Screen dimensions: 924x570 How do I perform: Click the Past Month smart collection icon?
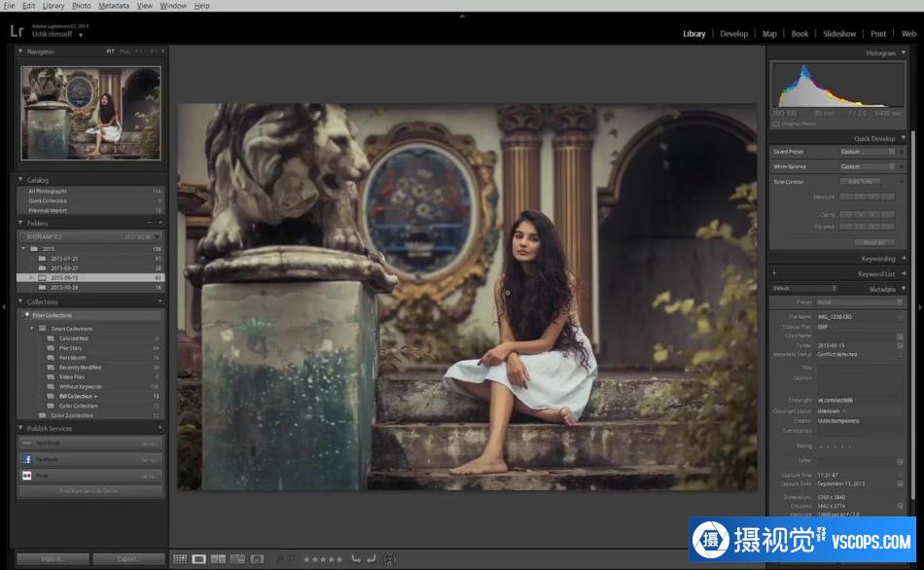[51, 358]
